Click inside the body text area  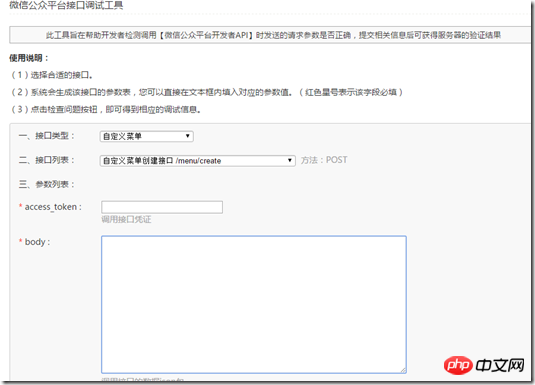[x=254, y=304]
